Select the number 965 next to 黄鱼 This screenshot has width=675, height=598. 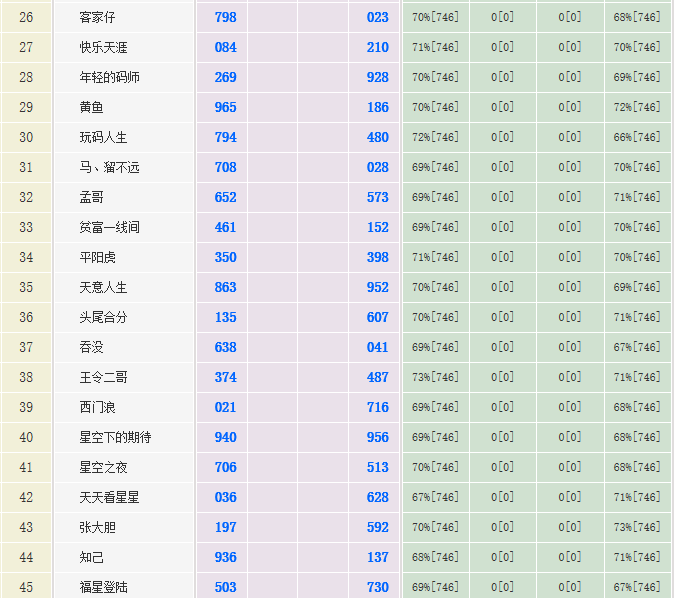[226, 107]
